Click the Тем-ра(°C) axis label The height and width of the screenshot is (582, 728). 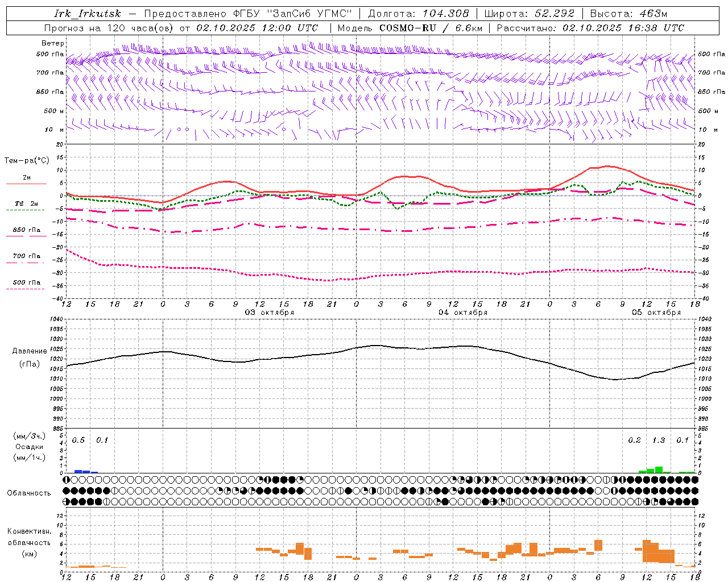[x=27, y=161]
